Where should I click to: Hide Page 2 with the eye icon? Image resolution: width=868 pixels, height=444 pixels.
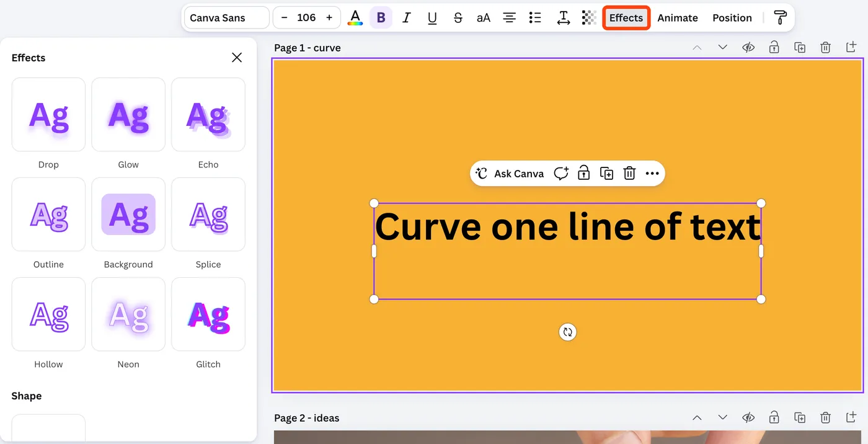pyautogui.click(x=748, y=418)
